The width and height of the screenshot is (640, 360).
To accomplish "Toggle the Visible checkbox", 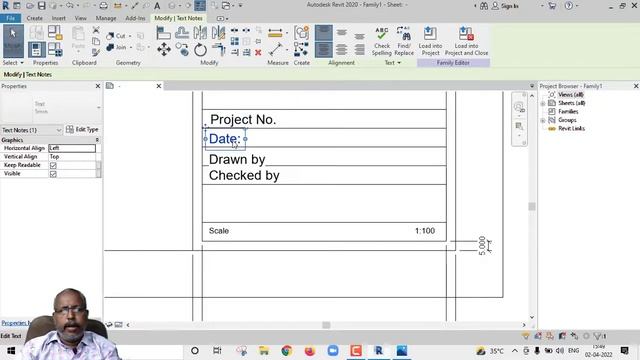I will (53, 174).
